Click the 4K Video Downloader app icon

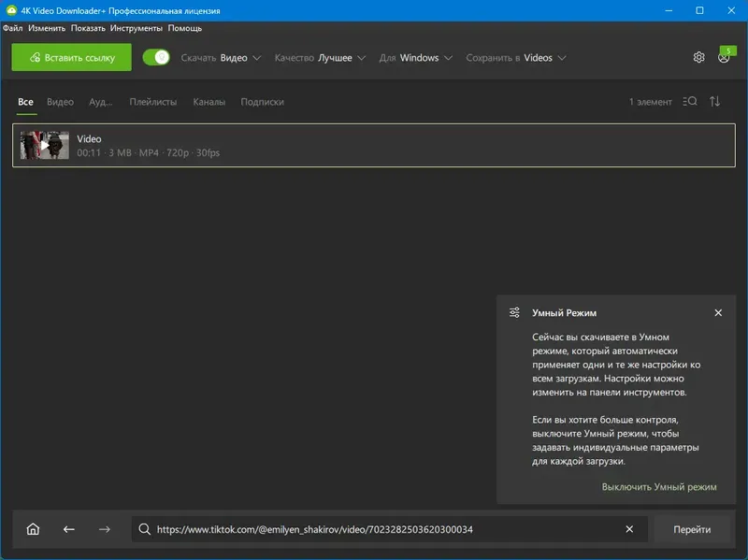(11, 10)
